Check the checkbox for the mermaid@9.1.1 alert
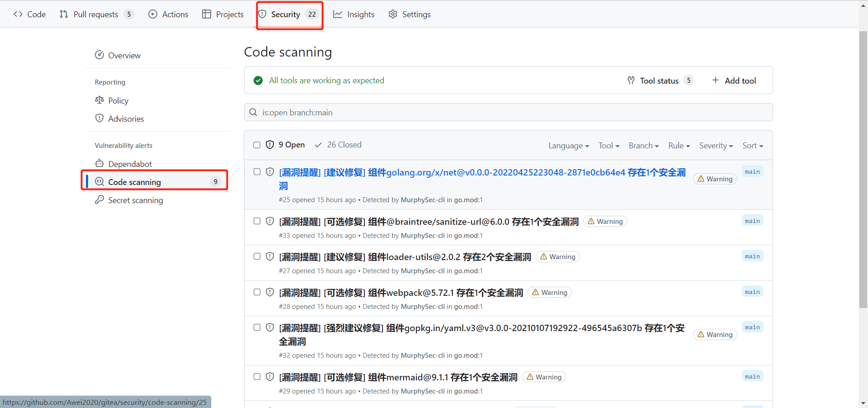This screenshot has height=408, width=868. point(257,376)
